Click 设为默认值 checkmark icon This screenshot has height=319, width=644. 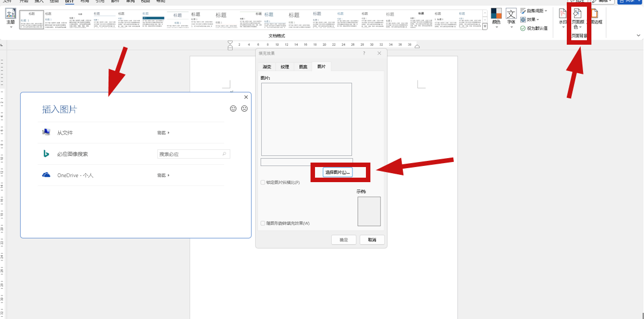click(x=523, y=28)
